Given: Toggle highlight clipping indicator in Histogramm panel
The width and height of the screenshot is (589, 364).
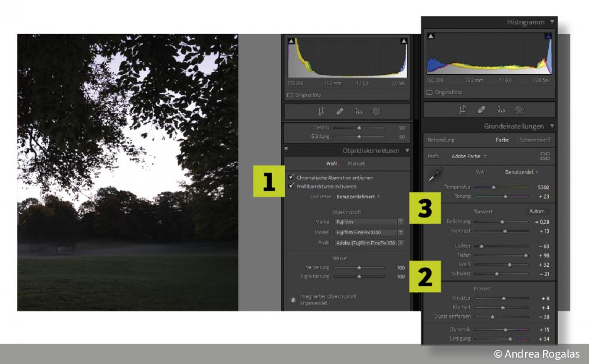Looking at the screenshot, I should click(548, 37).
